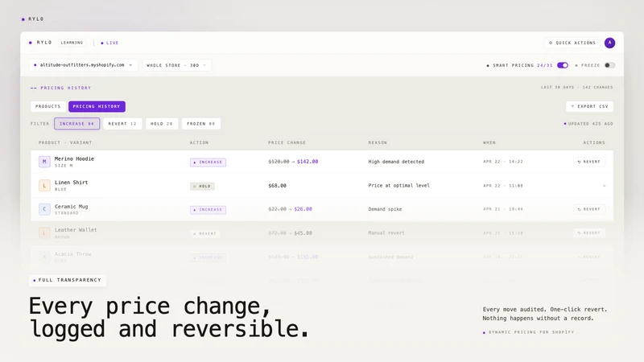644x362 pixels.
Task: Click the Ceramic Mug product icon
Action: click(44, 209)
